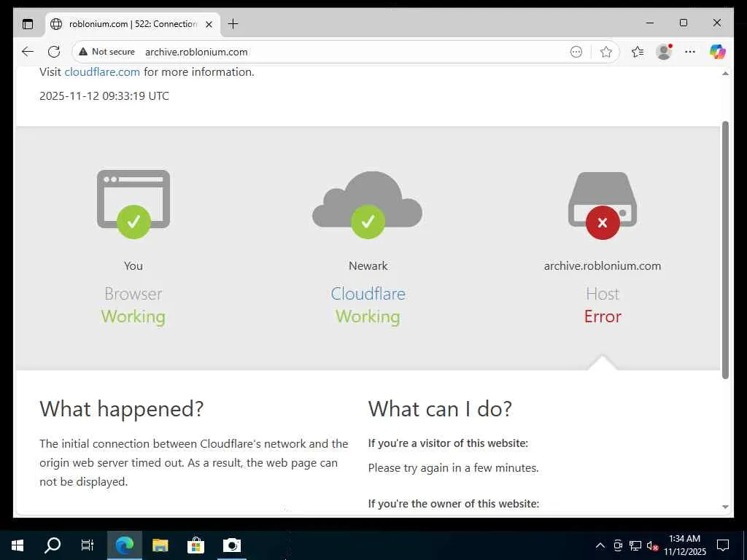Viewport: 747px width, 560px height.
Task: Click the Cloudflare cloud status icon
Action: pos(368,205)
